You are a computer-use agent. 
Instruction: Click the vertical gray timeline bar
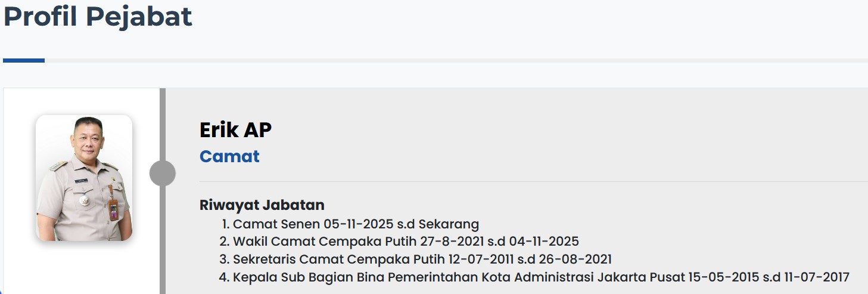click(x=162, y=250)
